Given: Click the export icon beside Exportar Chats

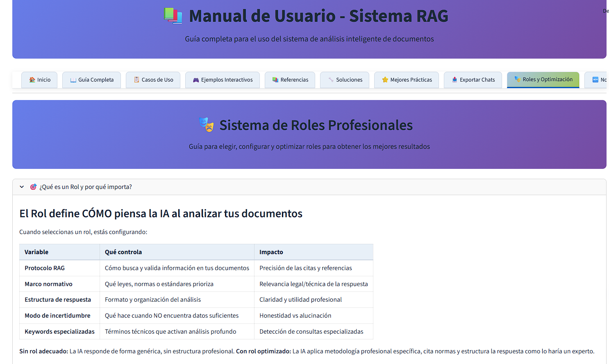Looking at the screenshot, I should pos(454,80).
